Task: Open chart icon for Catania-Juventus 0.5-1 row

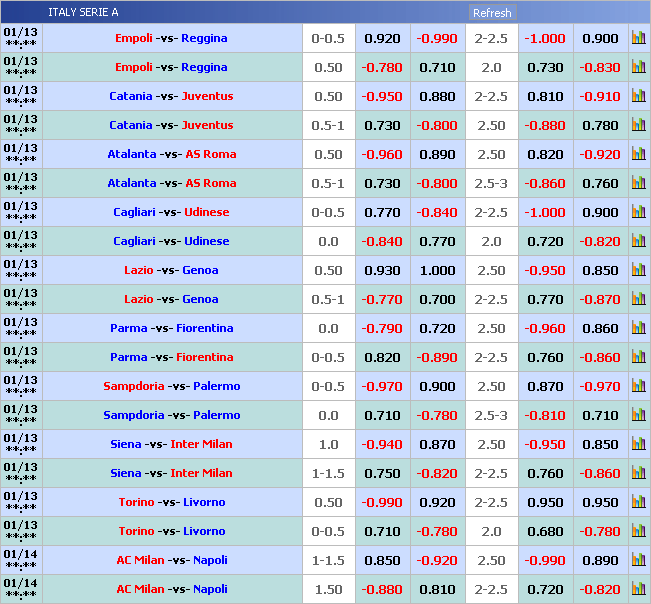Action: point(638,125)
